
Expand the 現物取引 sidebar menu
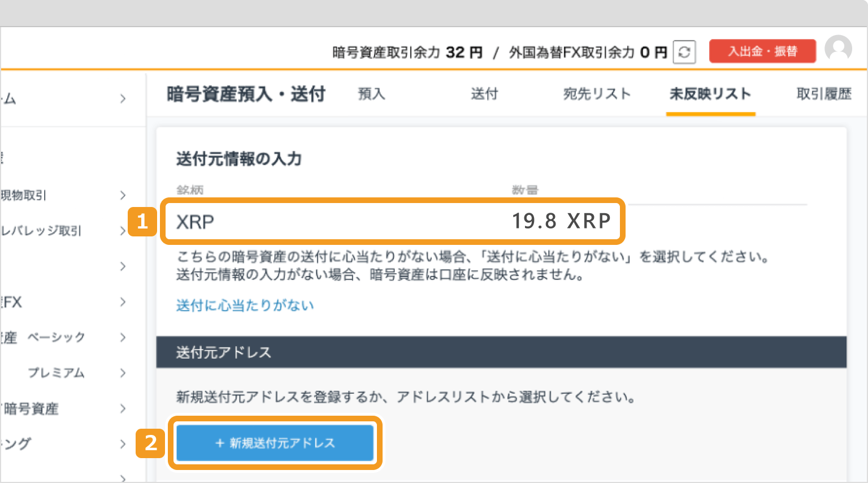(x=123, y=195)
